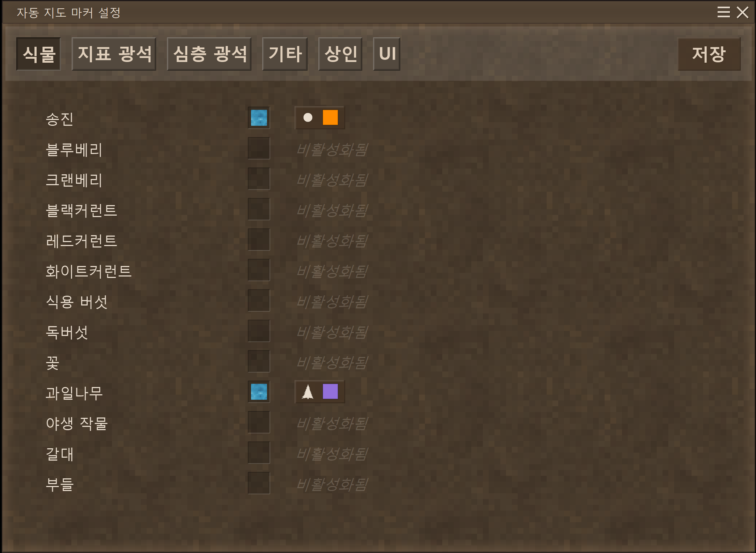Open the UI tab

point(387,54)
